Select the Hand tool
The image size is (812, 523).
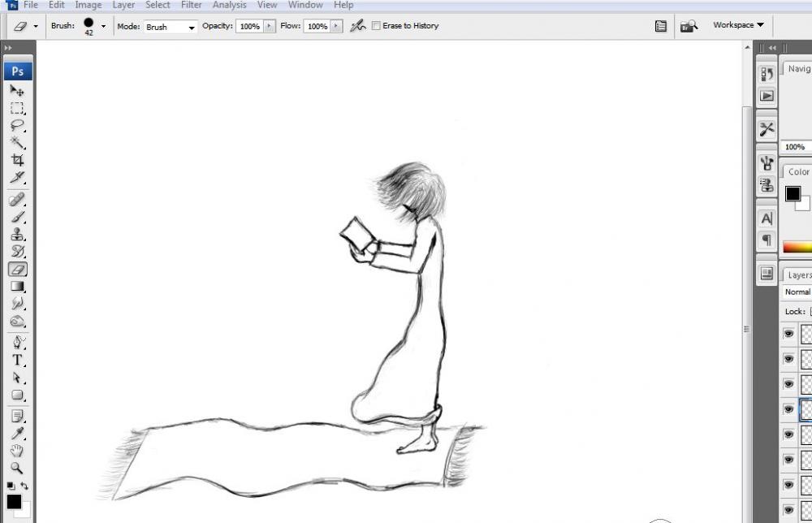(x=17, y=451)
